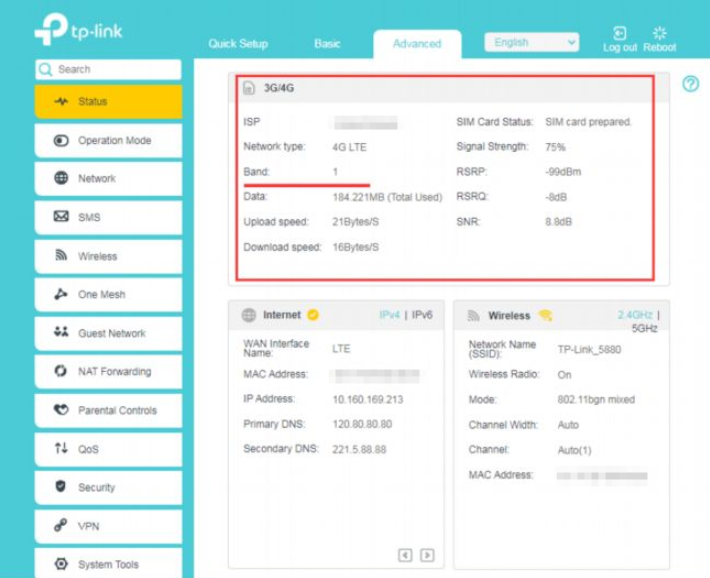Open the VPN menu item
710x578 pixels.
coord(108,526)
